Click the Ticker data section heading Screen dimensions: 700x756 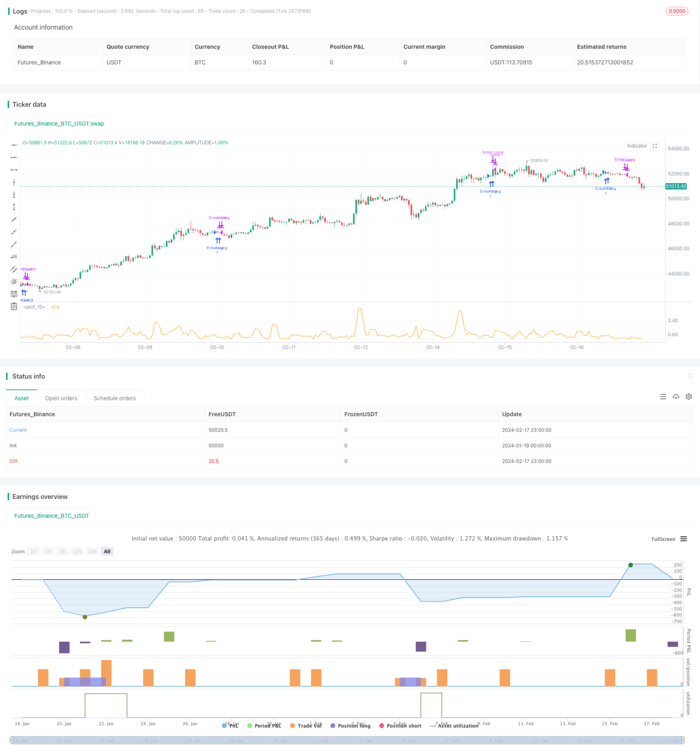click(29, 105)
